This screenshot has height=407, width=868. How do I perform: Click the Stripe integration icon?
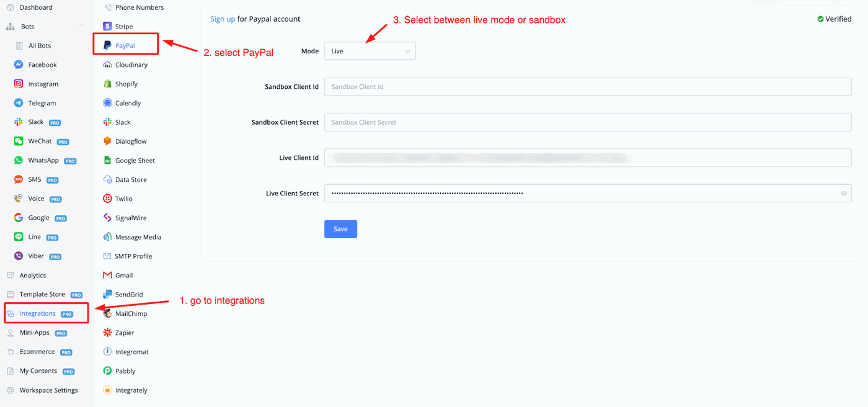[x=108, y=27]
